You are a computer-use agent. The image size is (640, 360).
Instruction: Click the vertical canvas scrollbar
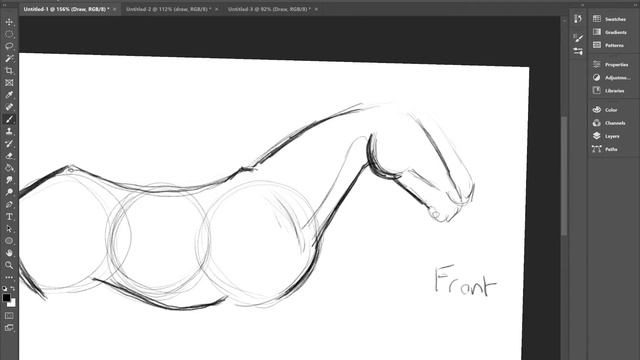[x=564, y=176]
